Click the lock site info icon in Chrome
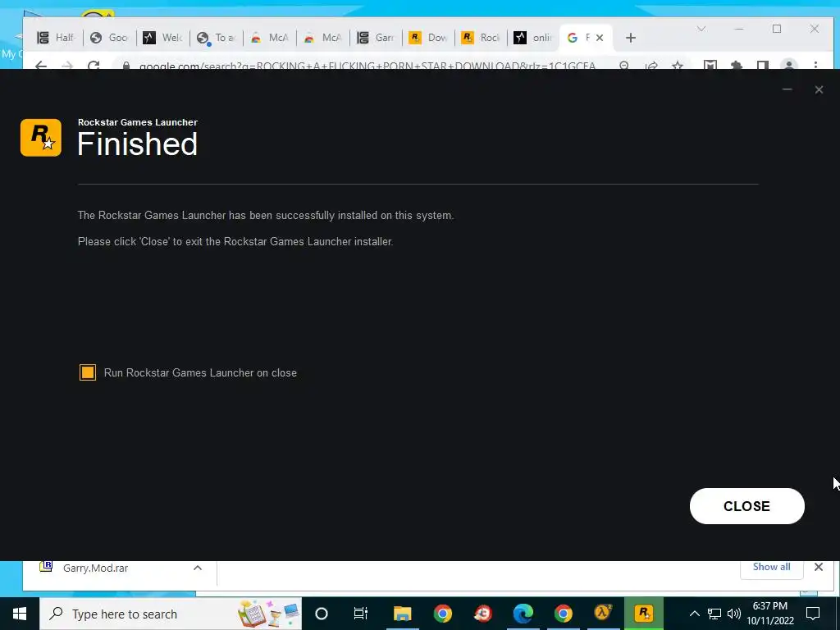This screenshot has height=630, width=840. 126,66
